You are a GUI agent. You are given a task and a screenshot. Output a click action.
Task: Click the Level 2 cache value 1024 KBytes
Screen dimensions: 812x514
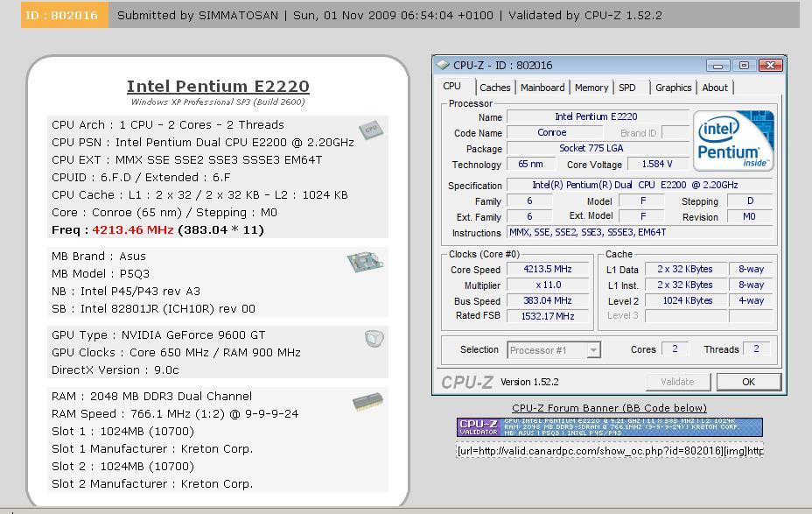pyautogui.click(x=686, y=300)
